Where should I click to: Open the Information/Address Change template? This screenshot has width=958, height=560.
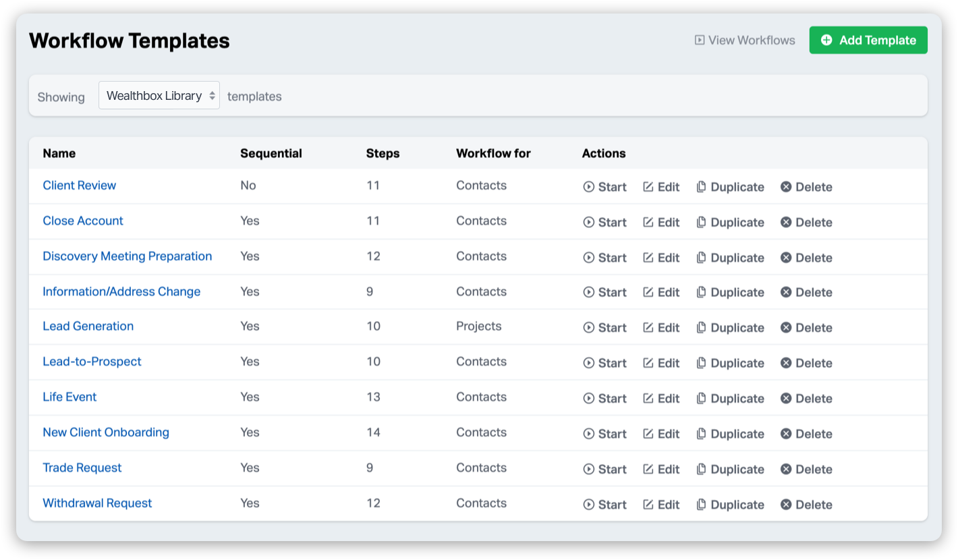121,291
